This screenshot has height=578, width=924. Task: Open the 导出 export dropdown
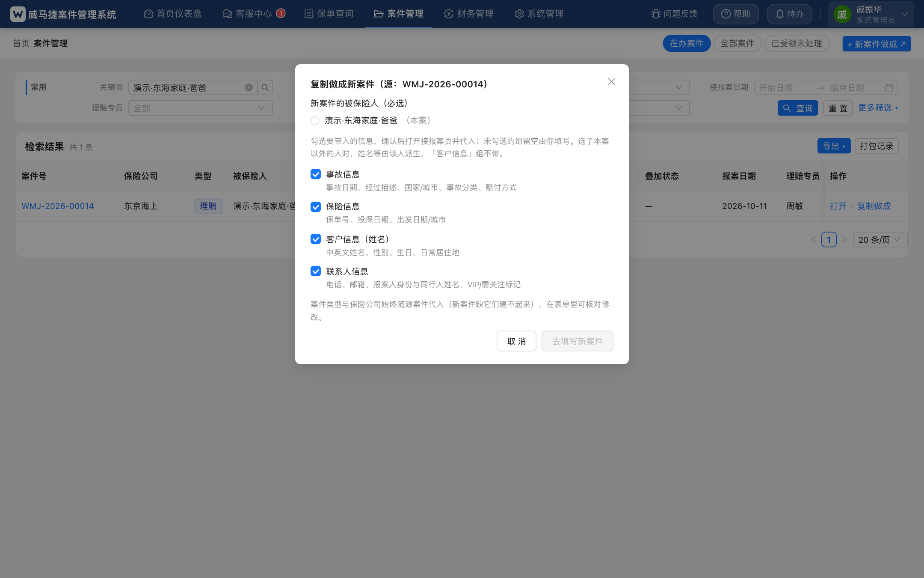pos(834,146)
